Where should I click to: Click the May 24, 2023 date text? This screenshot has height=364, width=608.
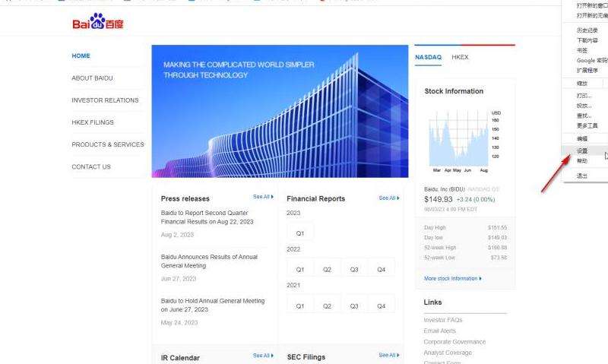click(x=179, y=322)
